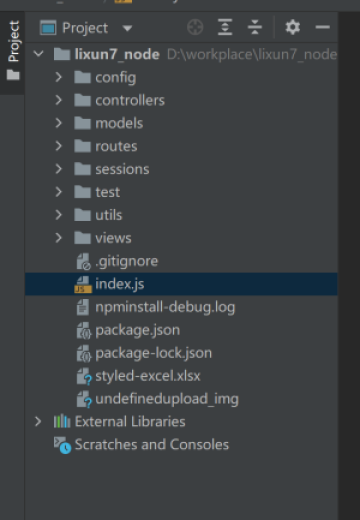The height and width of the screenshot is (520, 360).
Task: Hide the Project panel with minus icon
Action: click(323, 27)
